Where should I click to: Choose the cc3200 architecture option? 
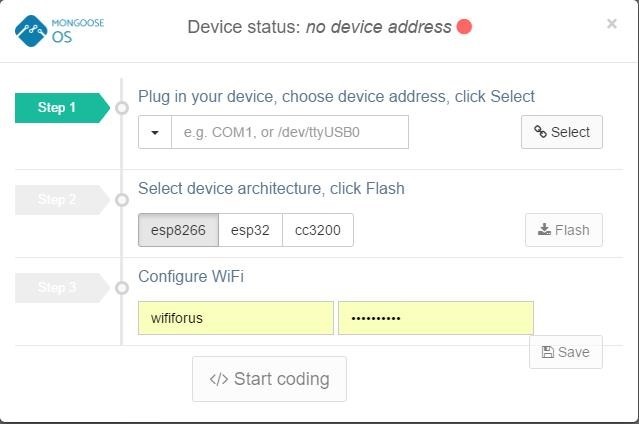click(317, 230)
